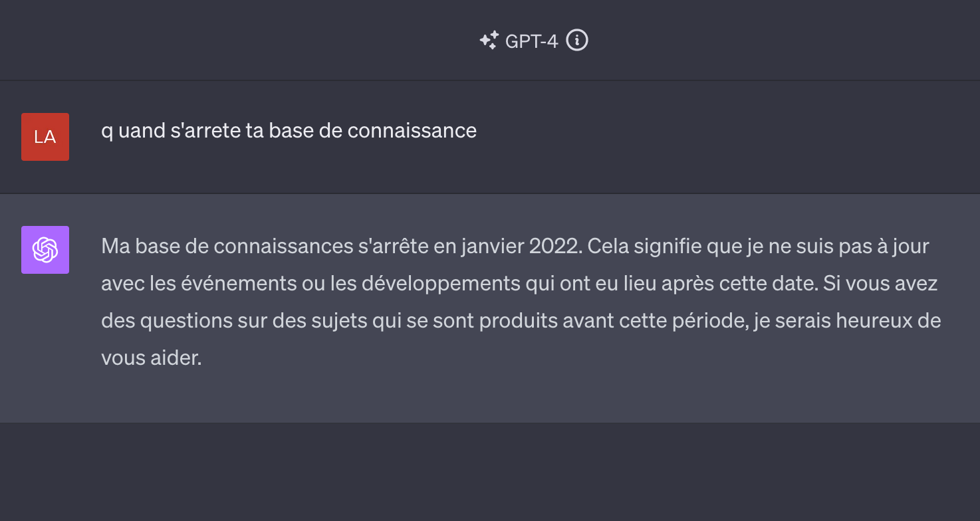The height and width of the screenshot is (521, 980).
Task: Click "vous aider." on the reply's last line
Action: pyautogui.click(x=151, y=358)
